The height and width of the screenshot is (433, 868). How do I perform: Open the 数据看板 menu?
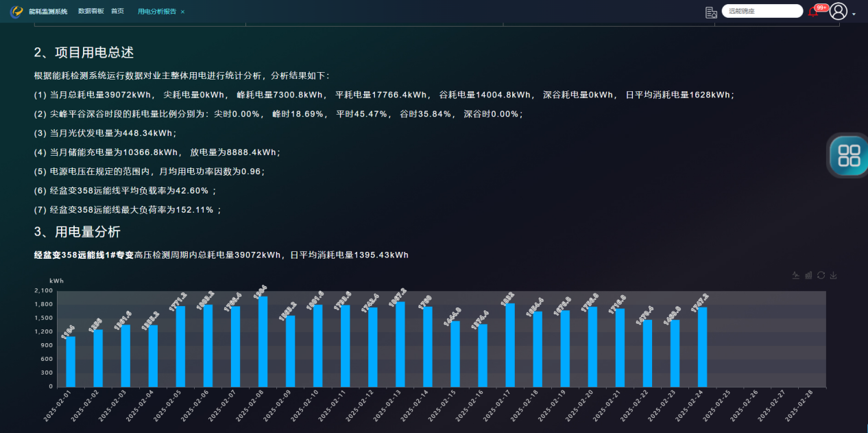91,11
